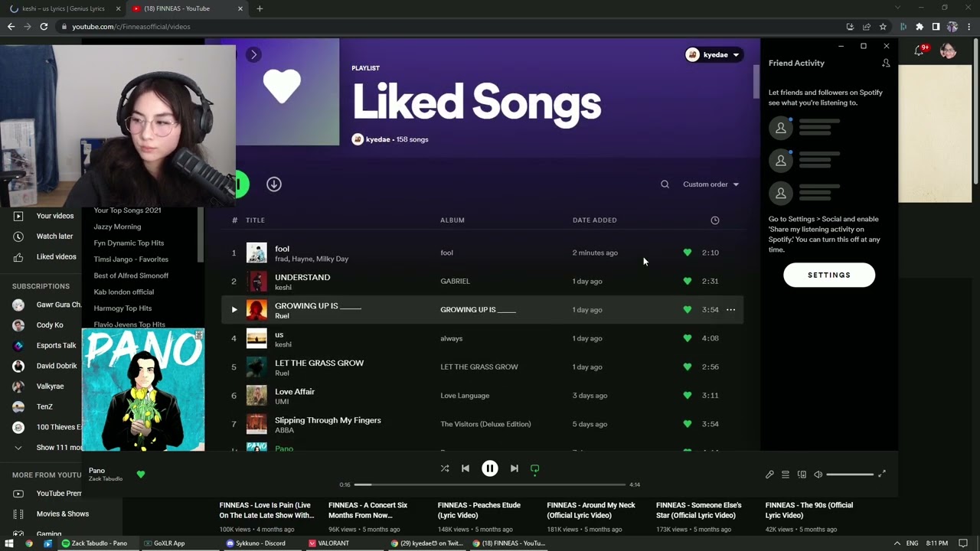
Task: Open the fool album link
Action: tap(446, 253)
